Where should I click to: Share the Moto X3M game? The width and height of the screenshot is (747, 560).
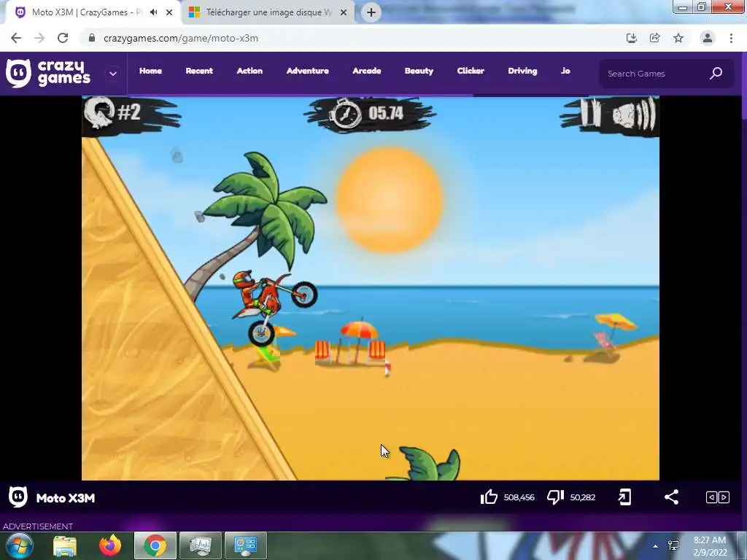click(671, 497)
